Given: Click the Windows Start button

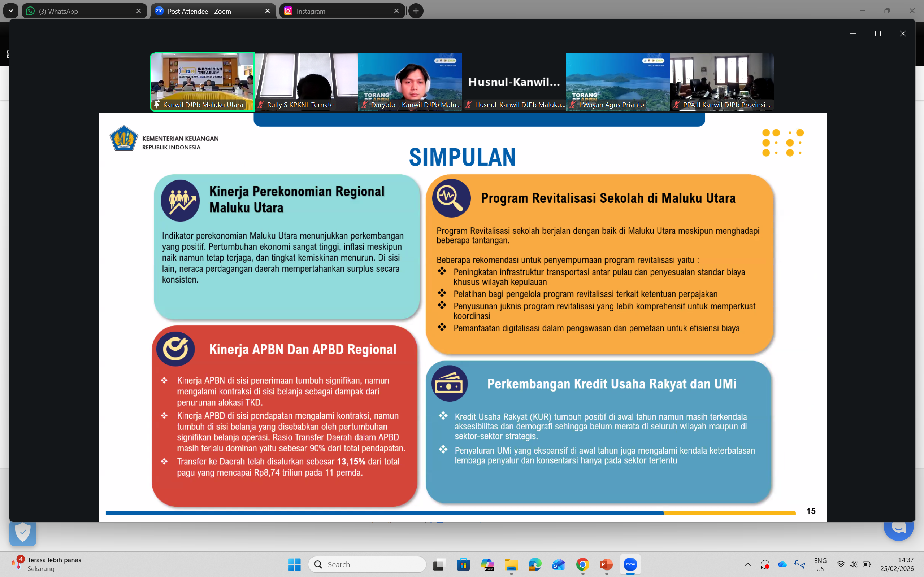Looking at the screenshot, I should (294, 564).
